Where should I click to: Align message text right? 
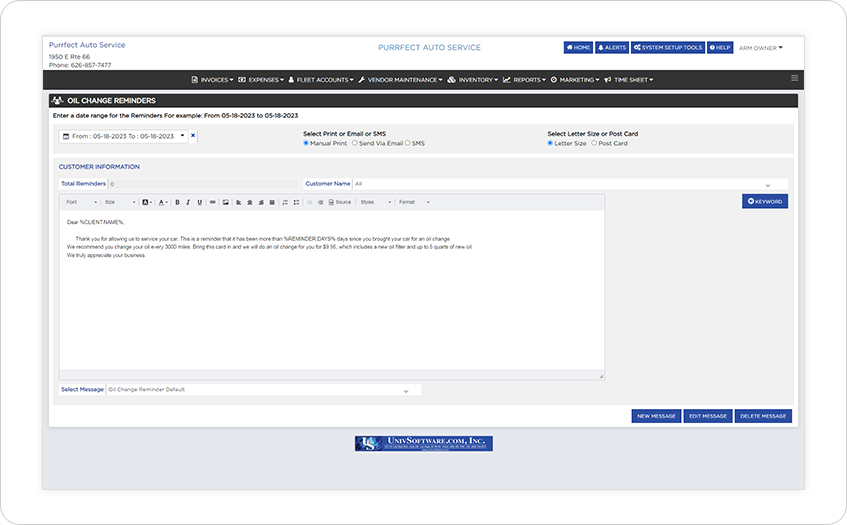pyautogui.click(x=261, y=203)
